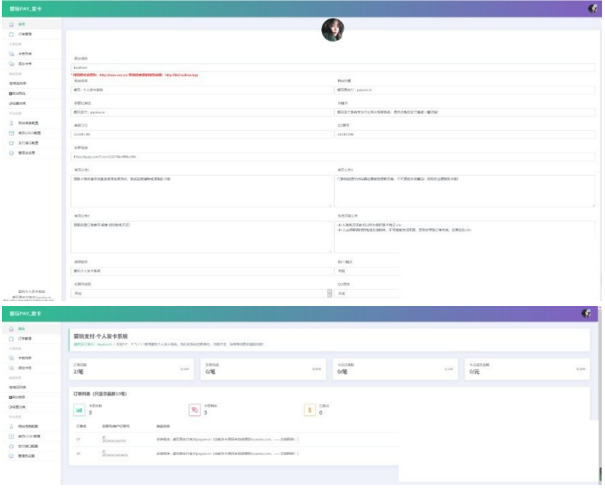Click the website info config icon in the settings sidebar
Viewport: 605px width, 492px height.
pos(11,122)
